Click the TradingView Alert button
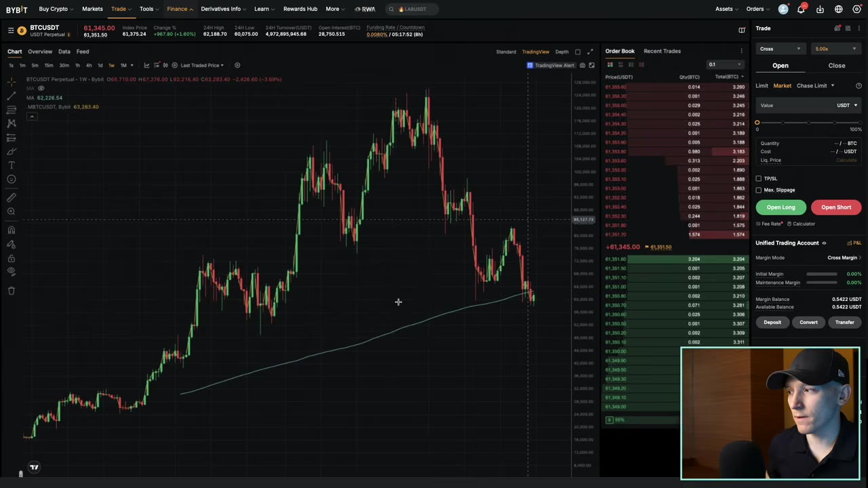 tap(551, 65)
